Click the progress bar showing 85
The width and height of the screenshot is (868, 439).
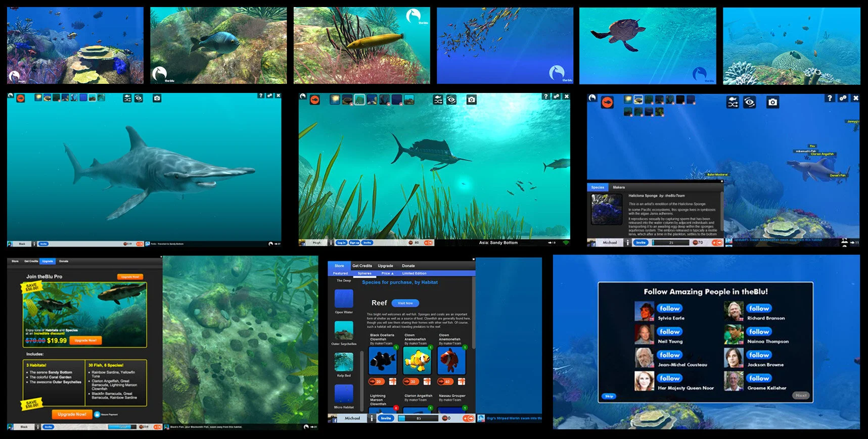(x=418, y=418)
